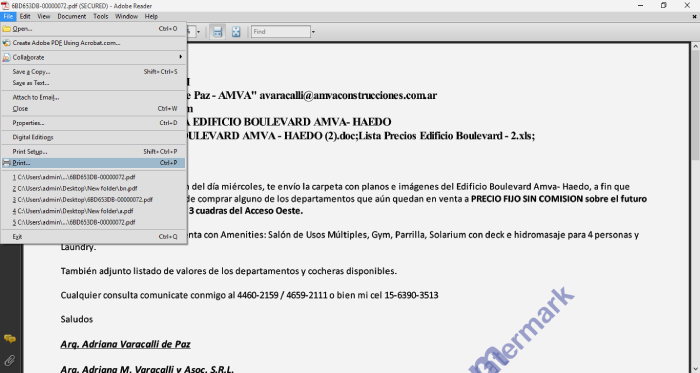Select the fit width page toolbar icon
700x373 pixels.
217,32
